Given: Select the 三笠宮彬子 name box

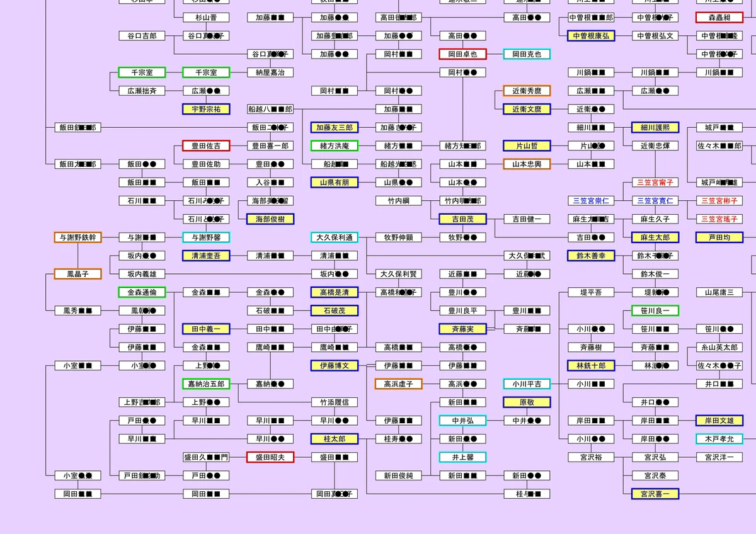Looking at the screenshot, I should click(719, 201).
